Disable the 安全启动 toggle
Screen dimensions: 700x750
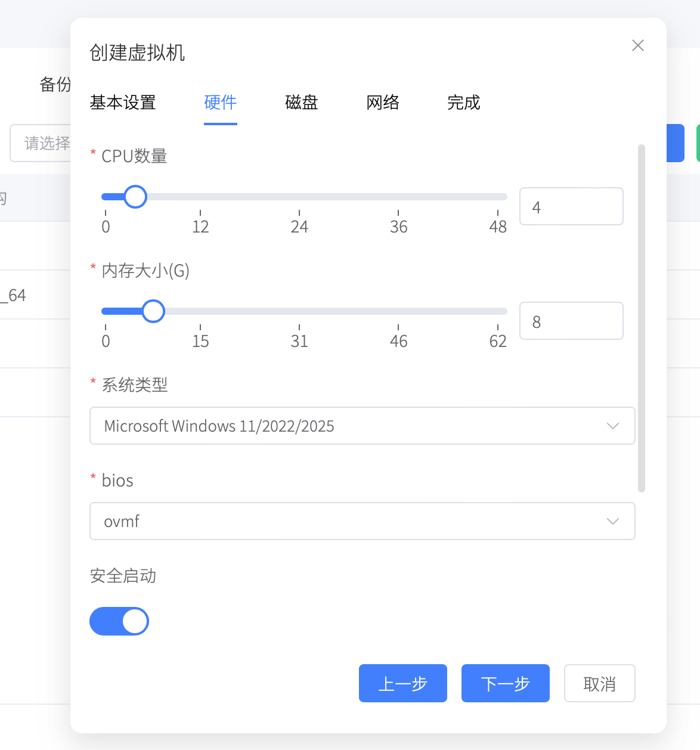[119, 621]
